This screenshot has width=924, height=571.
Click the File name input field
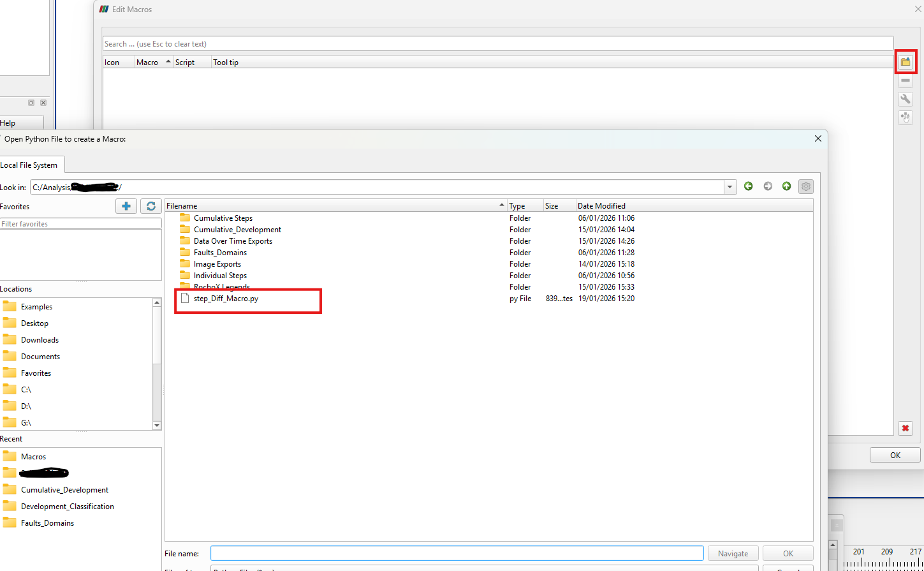click(457, 553)
